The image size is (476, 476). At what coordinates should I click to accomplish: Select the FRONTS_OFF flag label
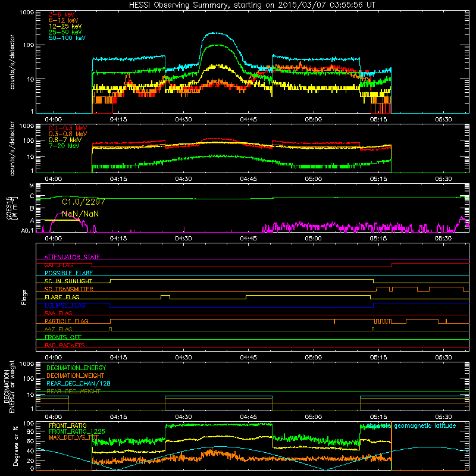coord(63,337)
